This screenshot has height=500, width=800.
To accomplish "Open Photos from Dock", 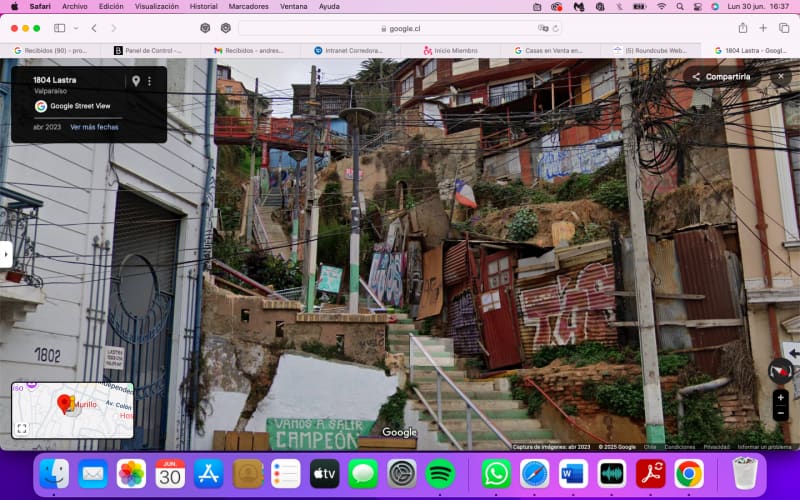I will click(x=131, y=474).
